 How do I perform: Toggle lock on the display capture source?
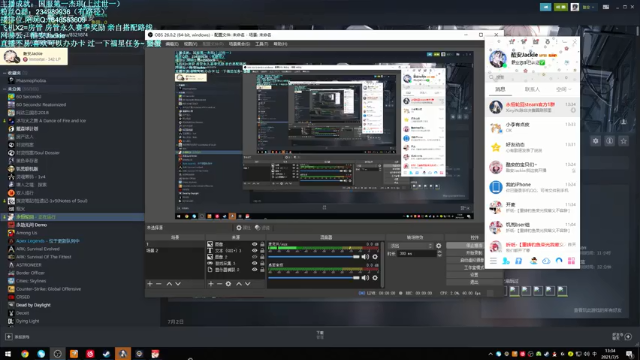(262, 270)
